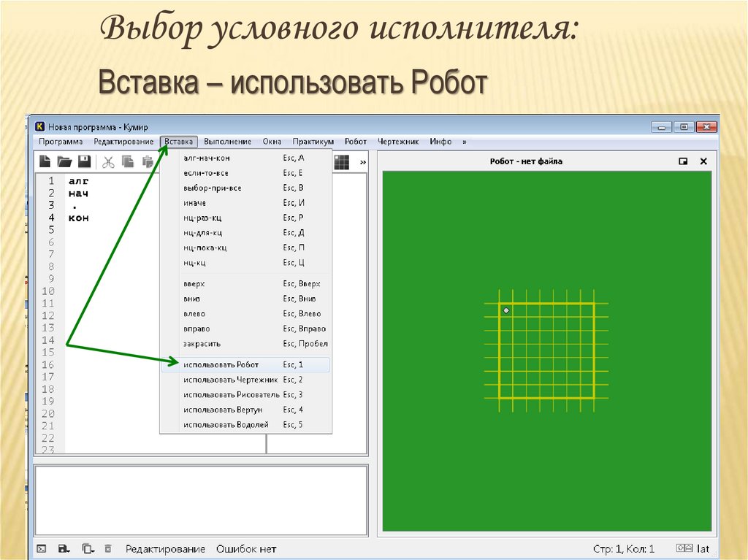Select 'использовать Вертун' menu entry
The width and height of the screenshot is (748, 560).
tap(245, 410)
